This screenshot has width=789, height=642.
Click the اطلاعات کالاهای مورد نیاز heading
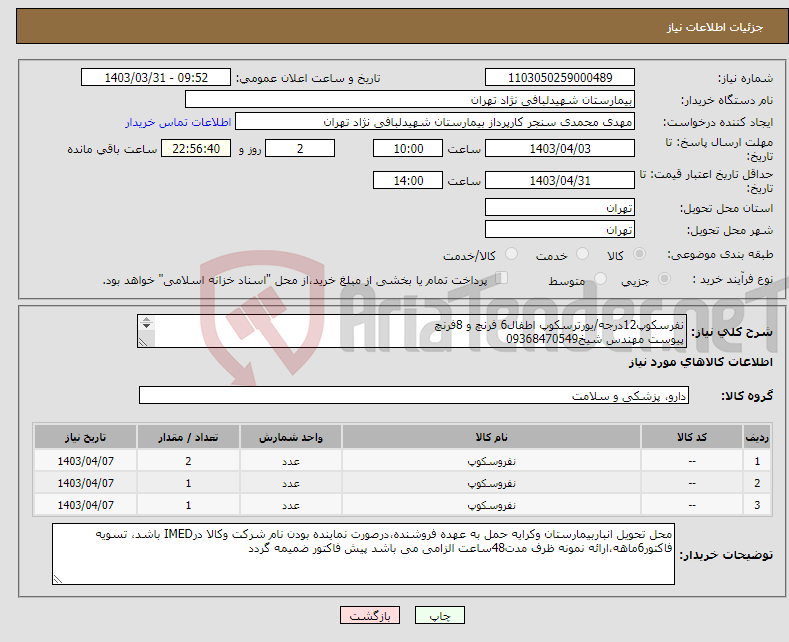click(700, 362)
